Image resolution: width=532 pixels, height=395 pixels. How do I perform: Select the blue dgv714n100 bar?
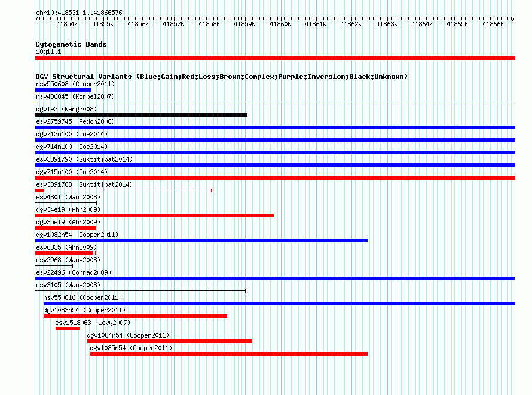point(275,153)
